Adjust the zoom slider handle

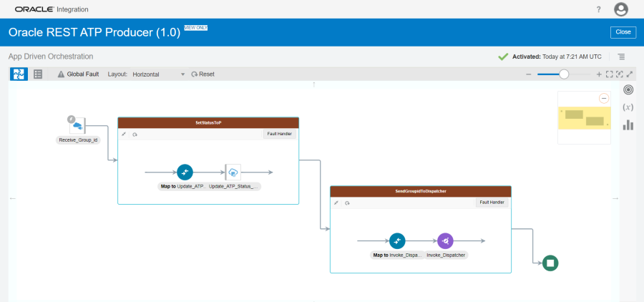(x=564, y=74)
